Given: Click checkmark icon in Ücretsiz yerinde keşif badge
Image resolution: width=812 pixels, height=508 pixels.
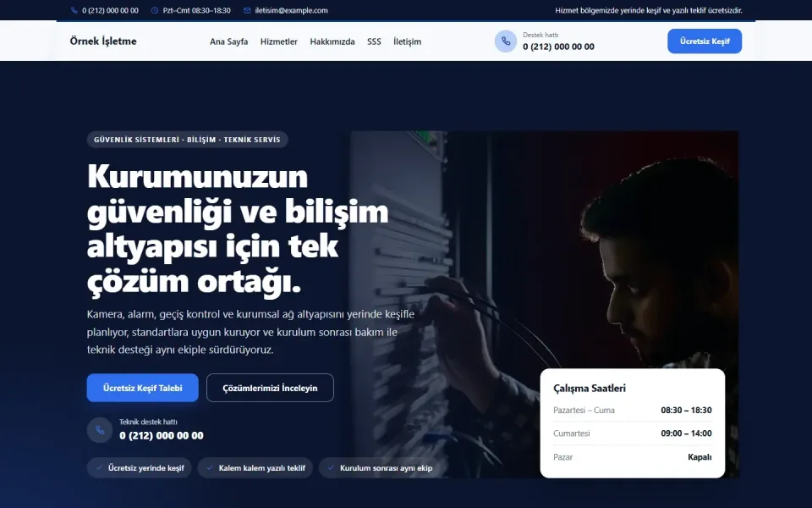Looking at the screenshot, I should click(99, 467).
